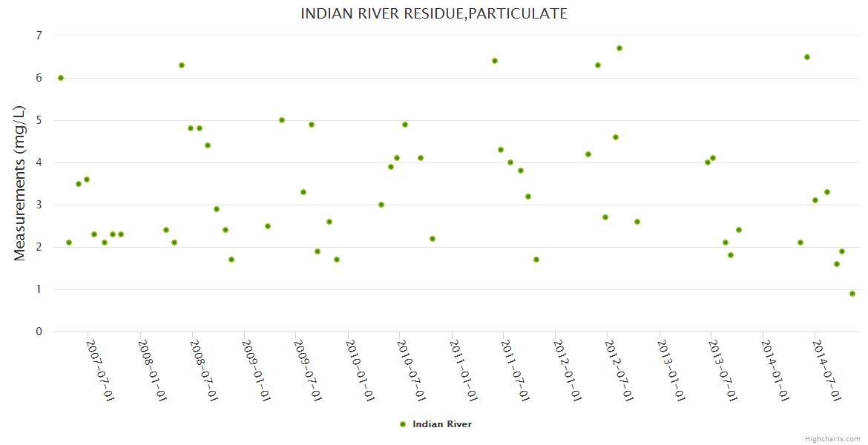Toggle the Indian River legend series label
The image size is (868, 445).
pos(441,424)
